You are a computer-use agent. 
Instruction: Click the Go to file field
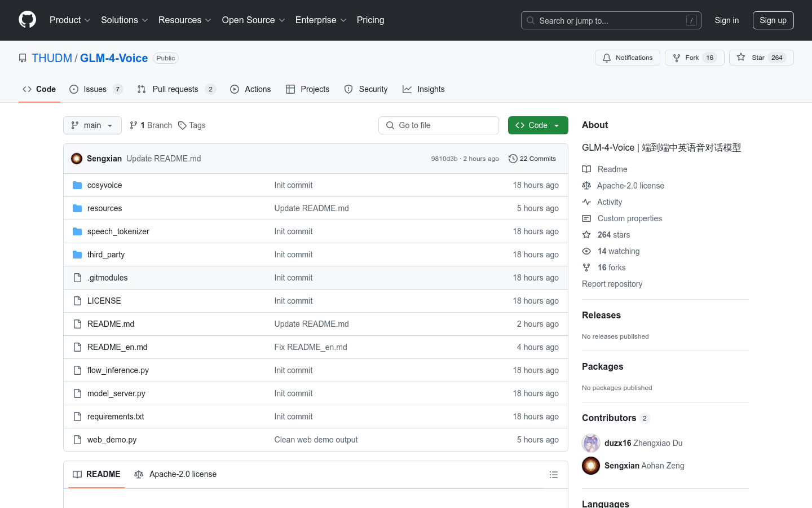pos(439,125)
